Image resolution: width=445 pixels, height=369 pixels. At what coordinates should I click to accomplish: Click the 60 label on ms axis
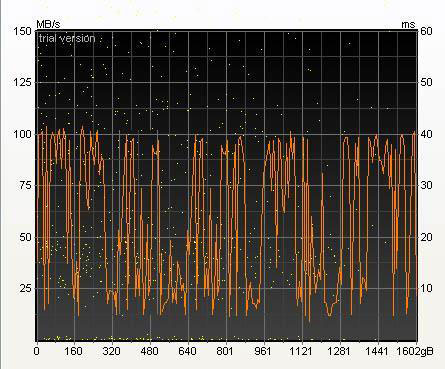pos(426,31)
